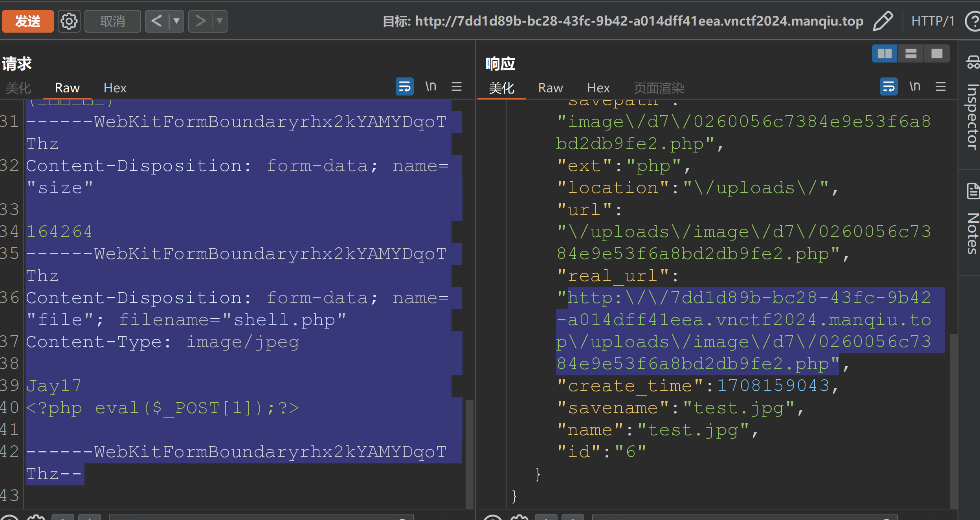980x520 pixels.
Task: Open help question mark icon at top right
Action: tap(973, 21)
